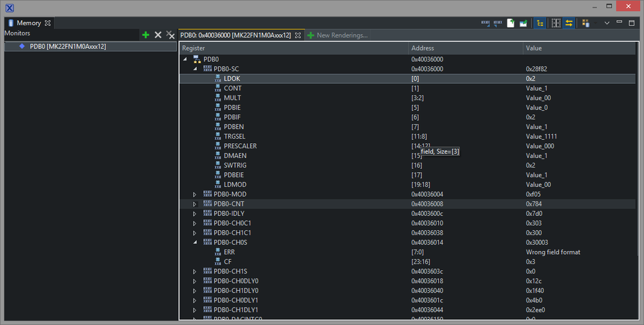Close the PDB0 rendering tab
644x325 pixels.
[297, 35]
